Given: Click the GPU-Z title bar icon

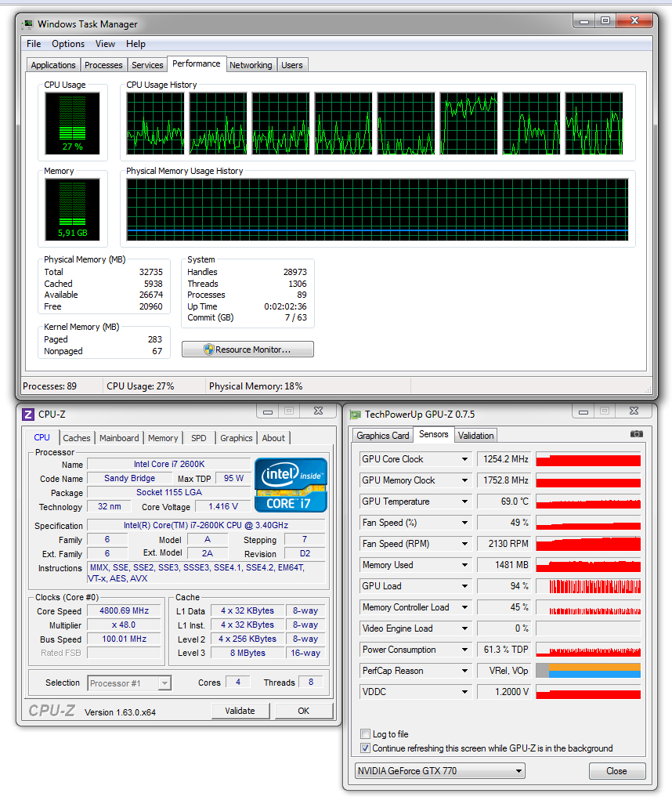Looking at the screenshot, I should pyautogui.click(x=356, y=415).
